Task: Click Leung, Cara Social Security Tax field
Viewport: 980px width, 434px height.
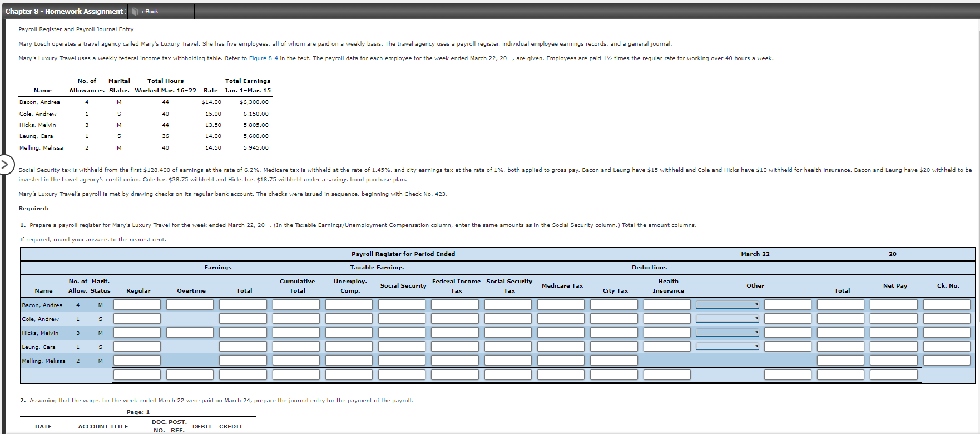Action: (x=508, y=347)
